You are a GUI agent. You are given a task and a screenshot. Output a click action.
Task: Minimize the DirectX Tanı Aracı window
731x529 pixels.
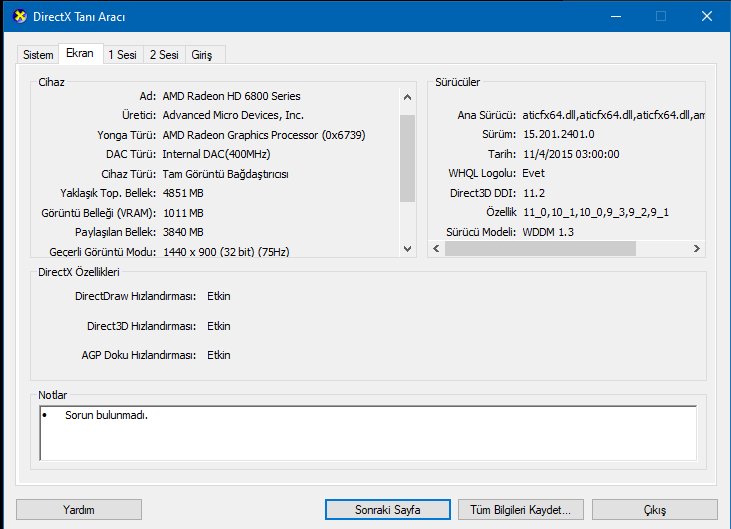pyautogui.click(x=616, y=16)
